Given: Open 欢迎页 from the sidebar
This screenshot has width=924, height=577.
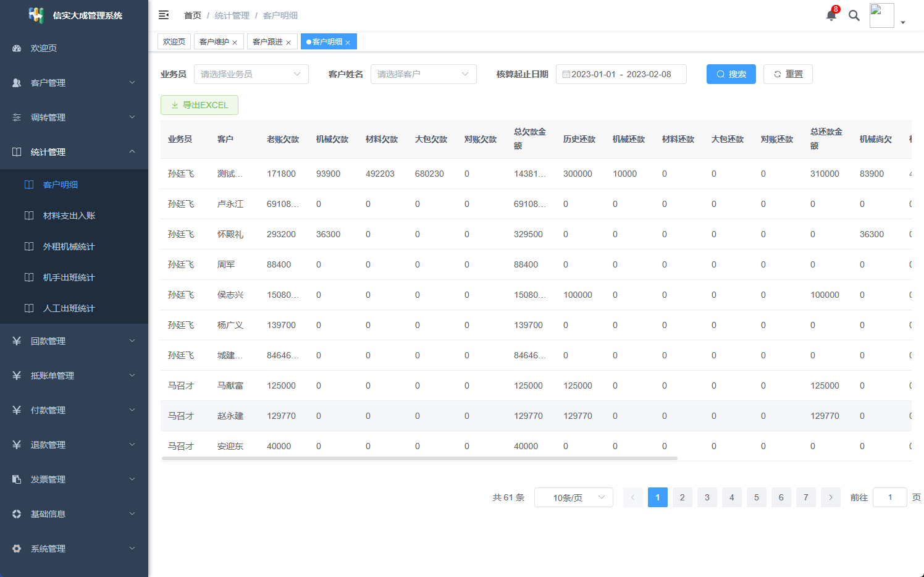Looking at the screenshot, I should click(43, 48).
